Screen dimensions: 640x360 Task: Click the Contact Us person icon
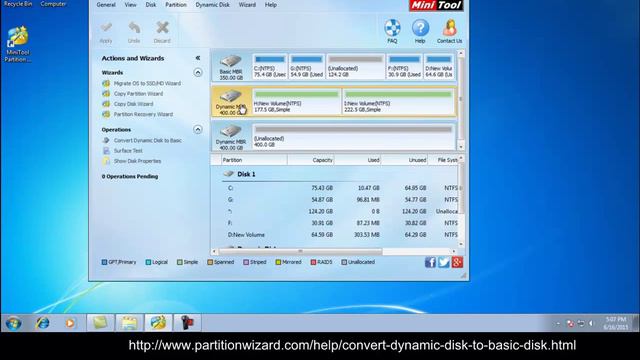click(449, 28)
